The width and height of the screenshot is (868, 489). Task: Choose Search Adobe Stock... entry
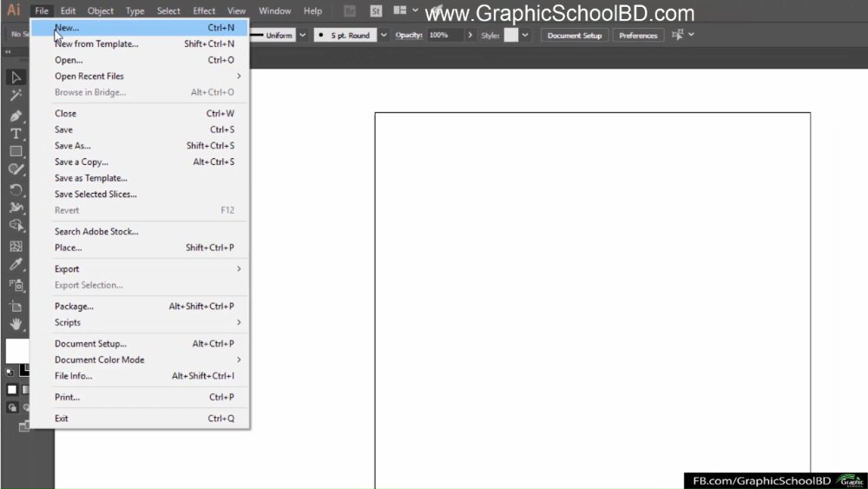pyautogui.click(x=139, y=232)
